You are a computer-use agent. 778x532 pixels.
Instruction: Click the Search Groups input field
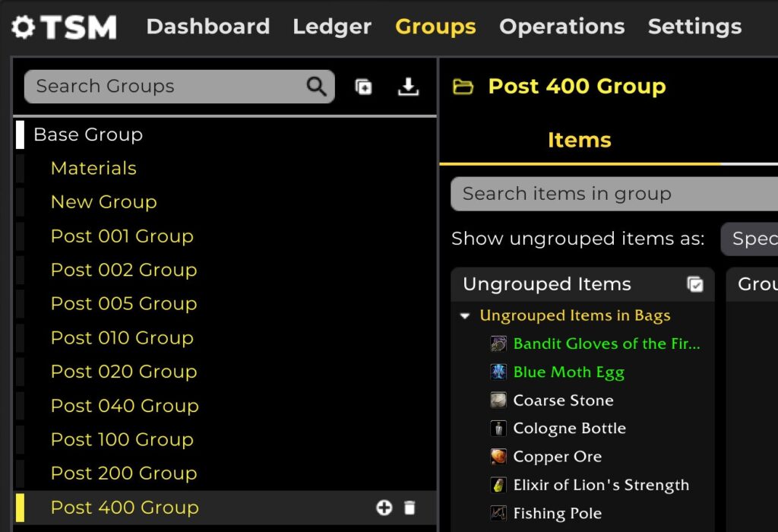pyautogui.click(x=167, y=87)
